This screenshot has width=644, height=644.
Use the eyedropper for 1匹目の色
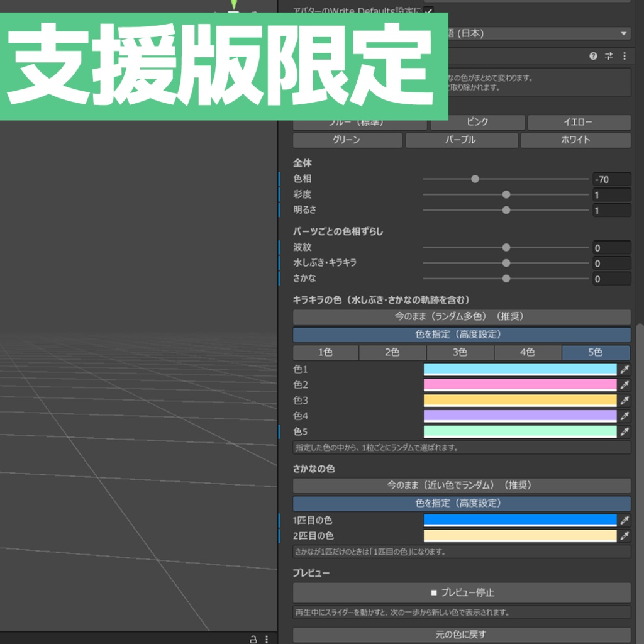(x=625, y=520)
